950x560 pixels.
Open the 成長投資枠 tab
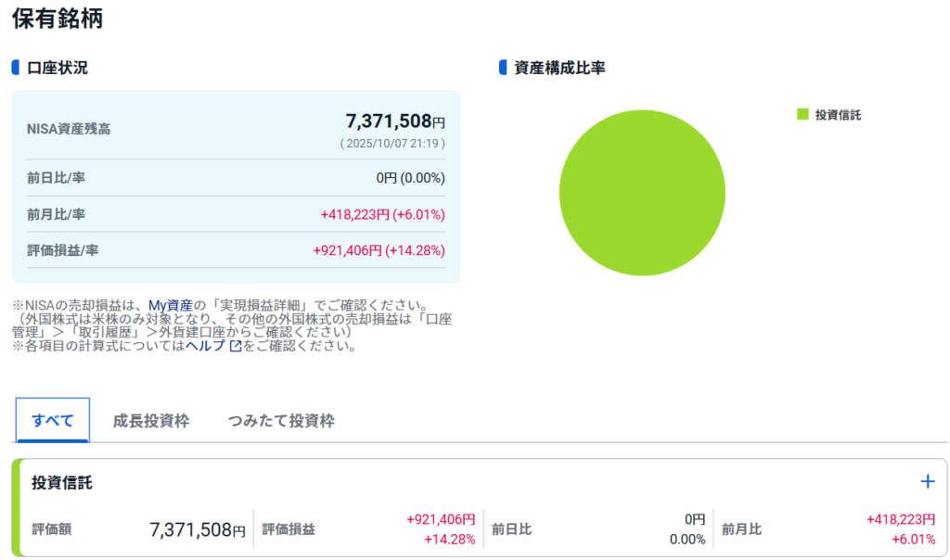[x=151, y=420]
